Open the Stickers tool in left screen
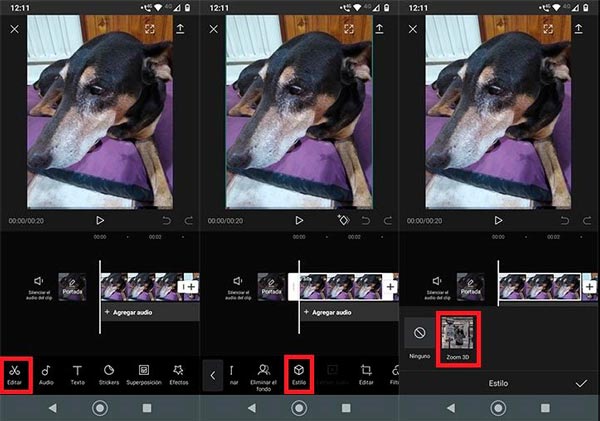The image size is (600, 421). coord(109,375)
